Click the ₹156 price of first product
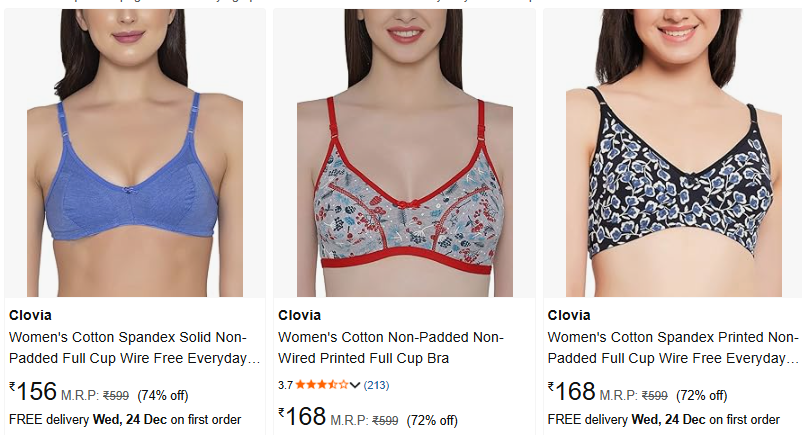This screenshot has height=435, width=802. coord(33,392)
